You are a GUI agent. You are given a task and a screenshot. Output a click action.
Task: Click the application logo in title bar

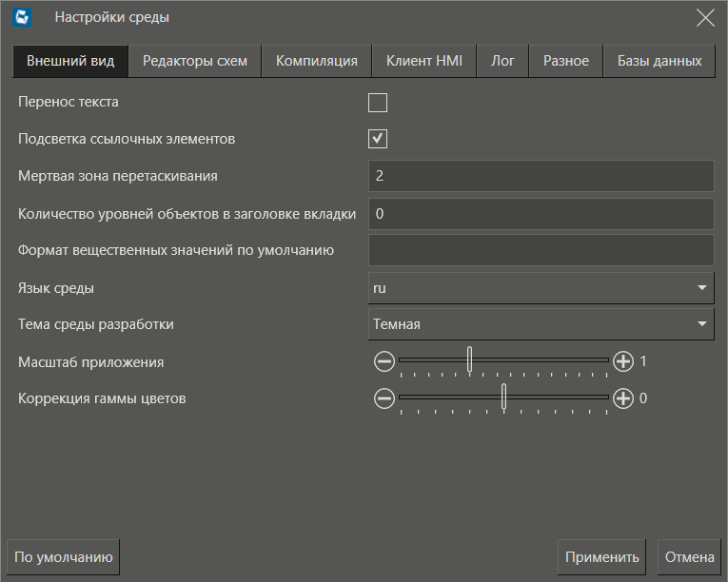pos(23,17)
